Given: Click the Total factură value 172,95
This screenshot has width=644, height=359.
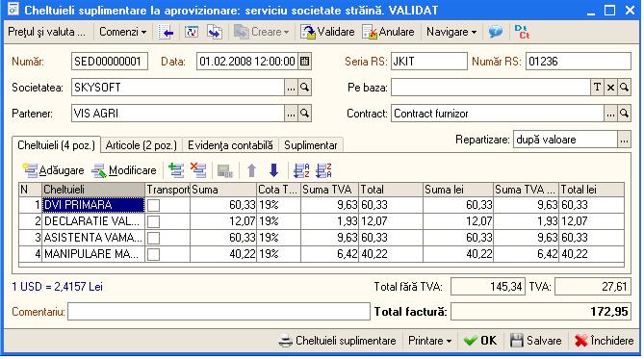Looking at the screenshot, I should 540,312.
